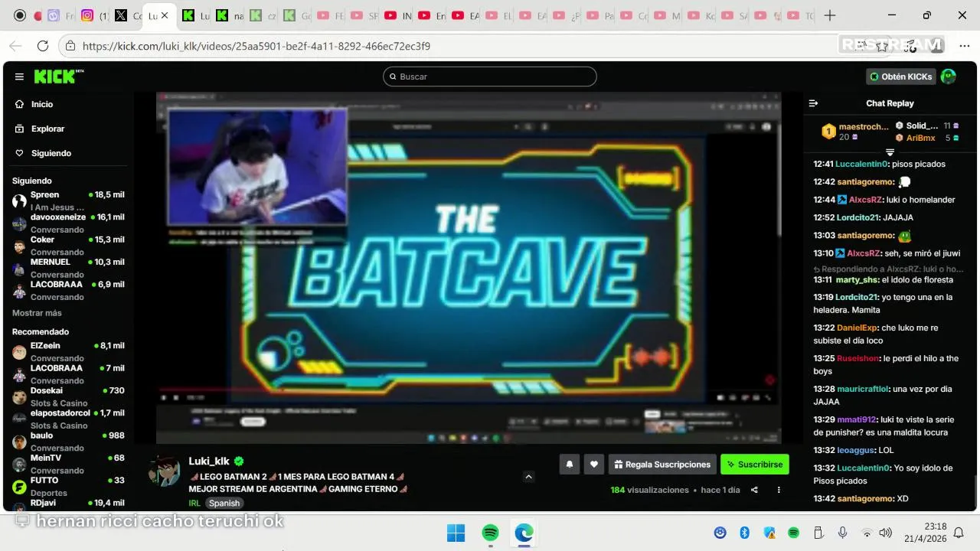Open davooxeneize channel in sidebar

point(67,223)
